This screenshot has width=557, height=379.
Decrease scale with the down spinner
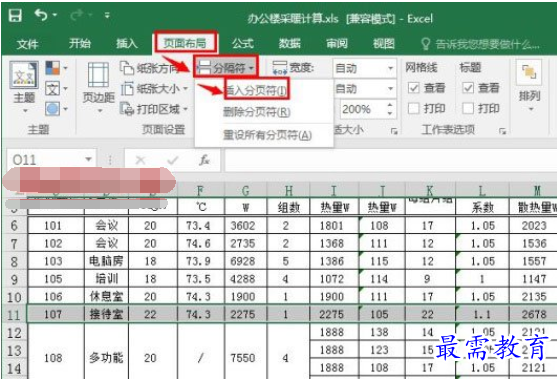point(390,113)
